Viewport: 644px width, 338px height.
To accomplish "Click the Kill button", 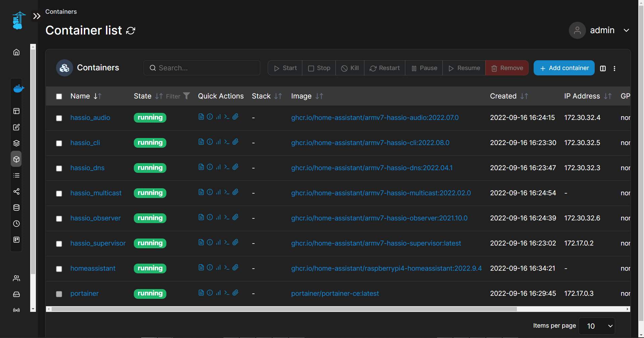I will click(x=350, y=68).
